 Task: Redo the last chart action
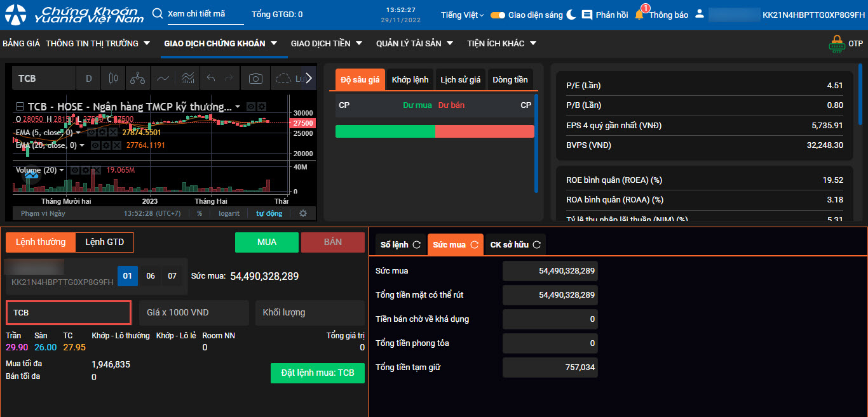click(229, 79)
